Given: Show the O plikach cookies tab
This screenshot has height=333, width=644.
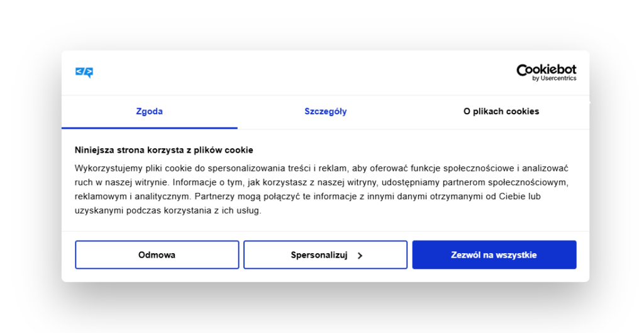Looking at the screenshot, I should click(x=501, y=111).
